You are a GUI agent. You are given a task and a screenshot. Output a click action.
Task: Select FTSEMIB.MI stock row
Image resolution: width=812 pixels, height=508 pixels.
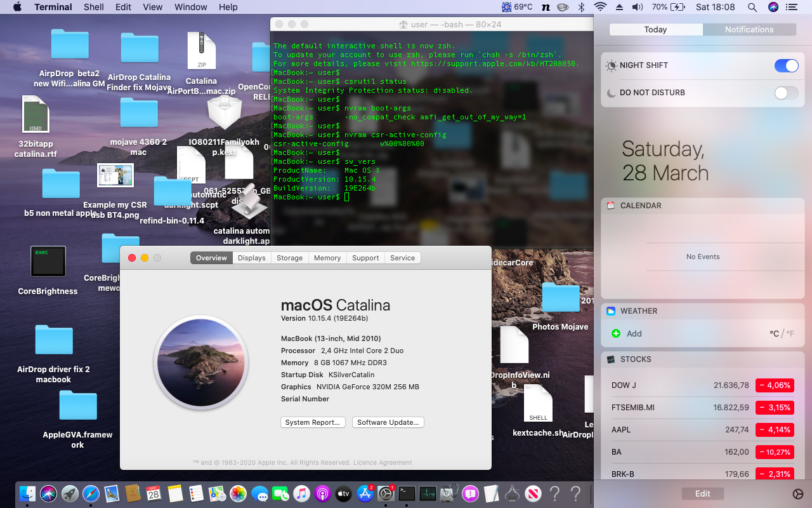click(x=702, y=408)
